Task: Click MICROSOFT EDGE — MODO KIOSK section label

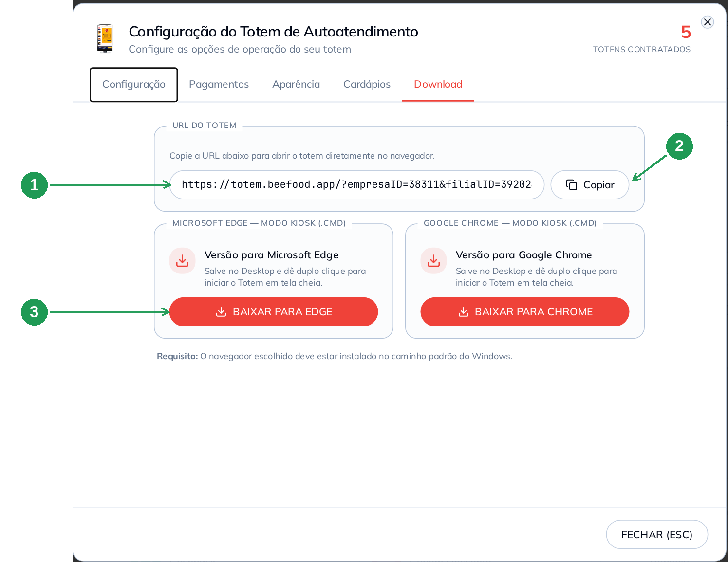Action: 259,223
